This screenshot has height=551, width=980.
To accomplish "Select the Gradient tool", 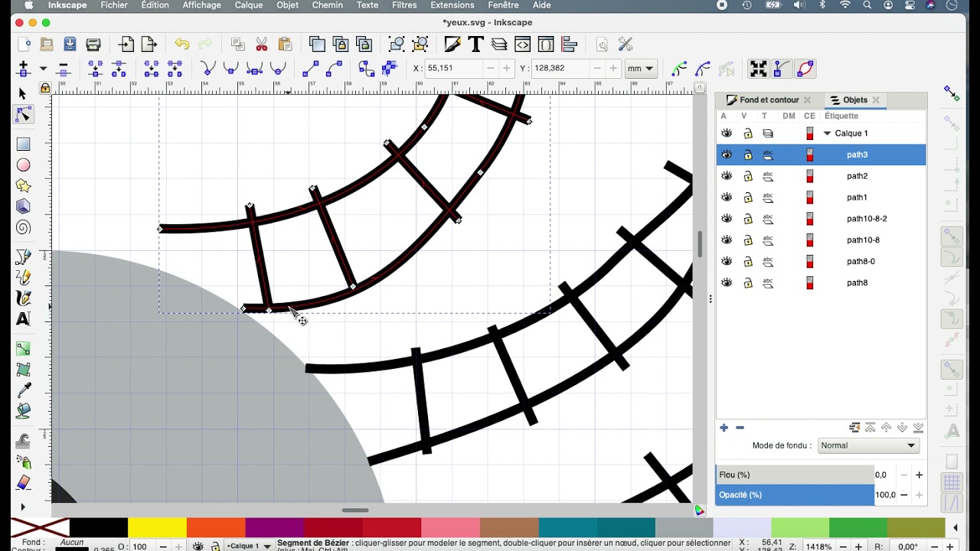I will click(23, 349).
